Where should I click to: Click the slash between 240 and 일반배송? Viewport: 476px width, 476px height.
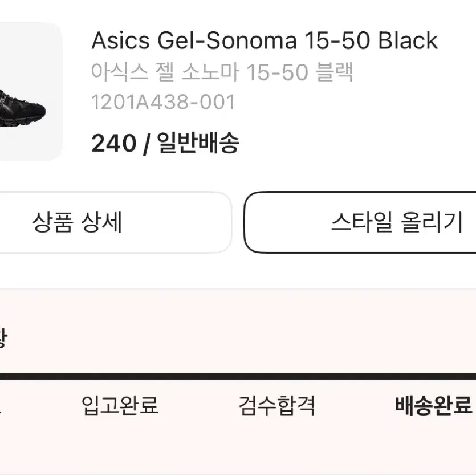pyautogui.click(x=147, y=144)
